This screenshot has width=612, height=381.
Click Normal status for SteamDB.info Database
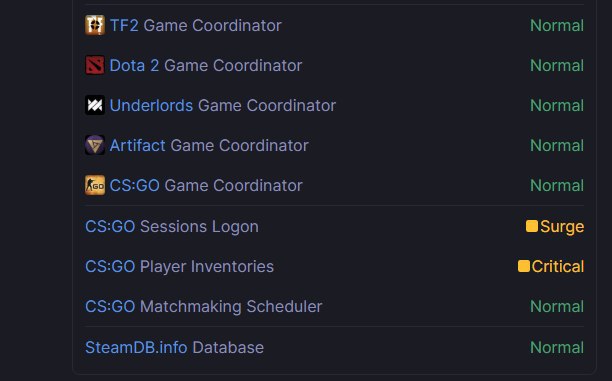(x=557, y=348)
